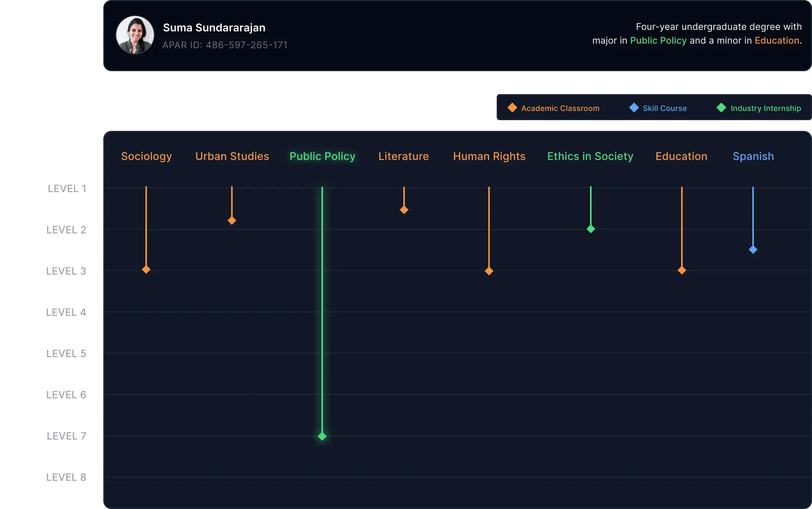Click the Ethics in Society green diamond endpoint
Image resolution: width=812 pixels, height=509 pixels.
[591, 229]
